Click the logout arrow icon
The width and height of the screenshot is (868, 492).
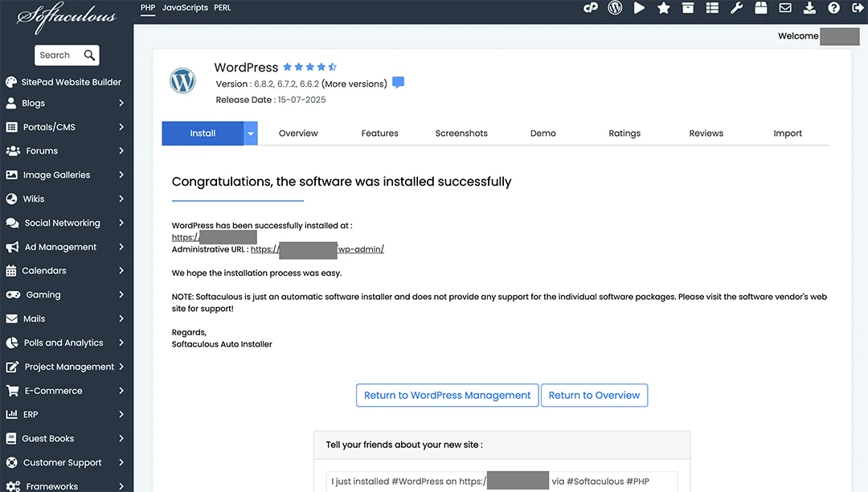858,8
